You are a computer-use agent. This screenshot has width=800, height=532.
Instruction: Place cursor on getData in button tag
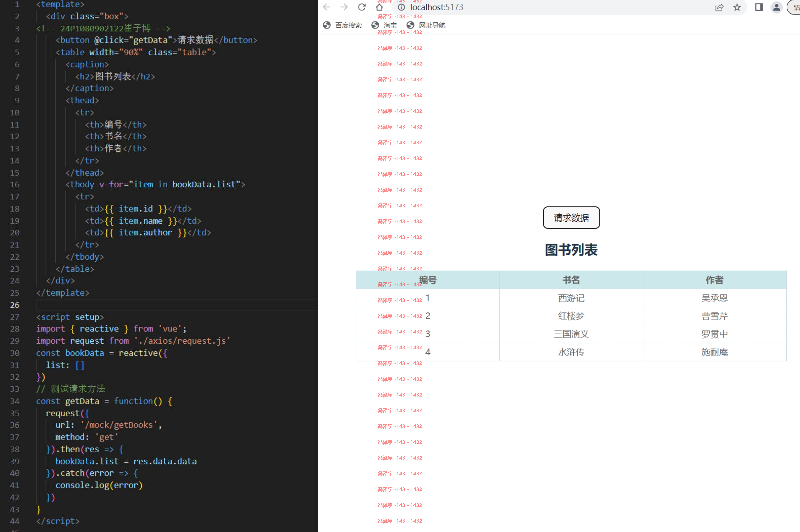pos(150,40)
